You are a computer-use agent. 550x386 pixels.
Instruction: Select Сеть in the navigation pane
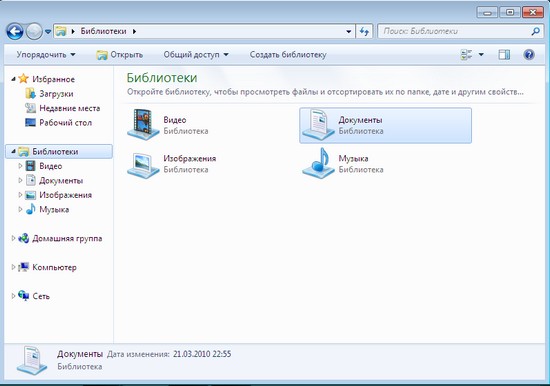(x=41, y=296)
